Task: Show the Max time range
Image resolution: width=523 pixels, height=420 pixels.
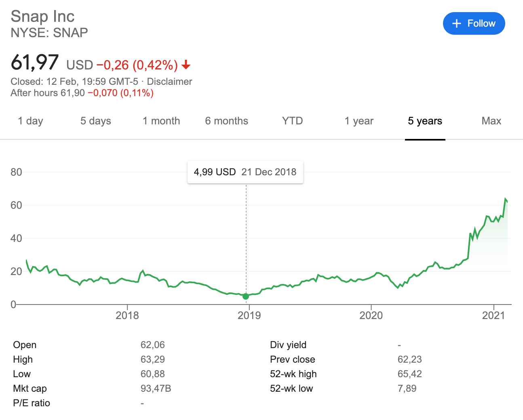Action: (491, 121)
